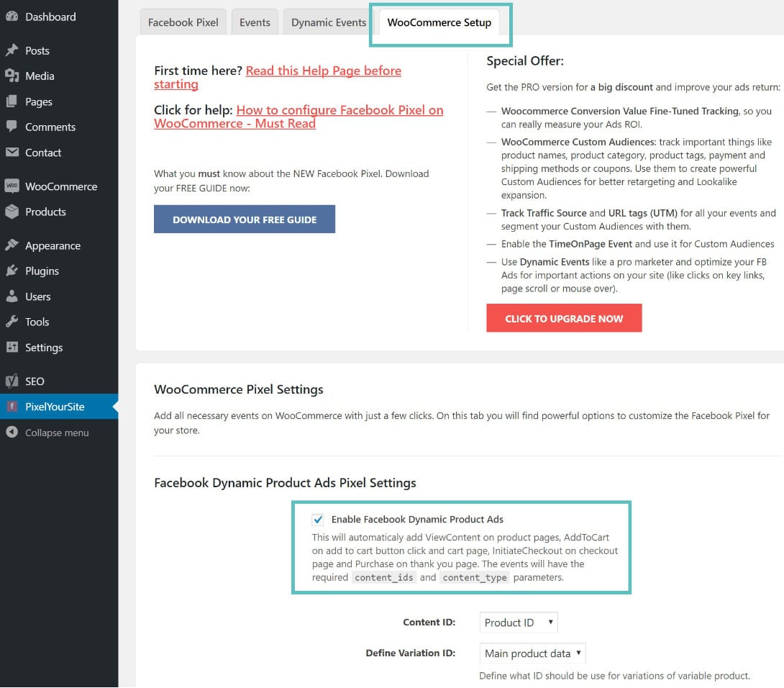
Task: Open the WordPress Dashboard
Action: point(50,17)
